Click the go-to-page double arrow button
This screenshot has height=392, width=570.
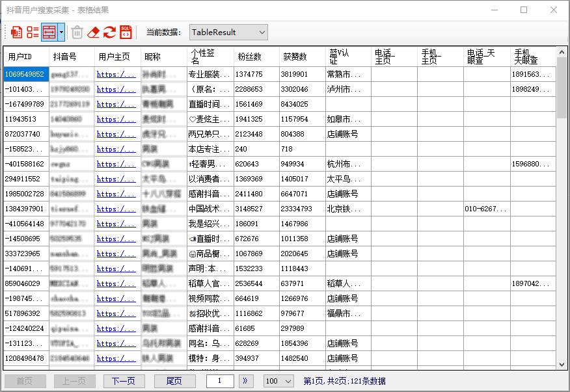click(x=246, y=381)
